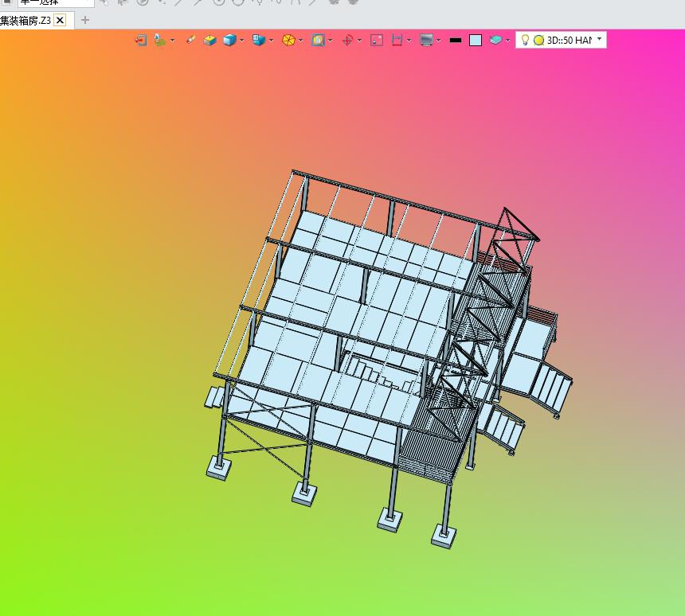
Task: Click the red section bracket icon
Action: [x=397, y=40]
